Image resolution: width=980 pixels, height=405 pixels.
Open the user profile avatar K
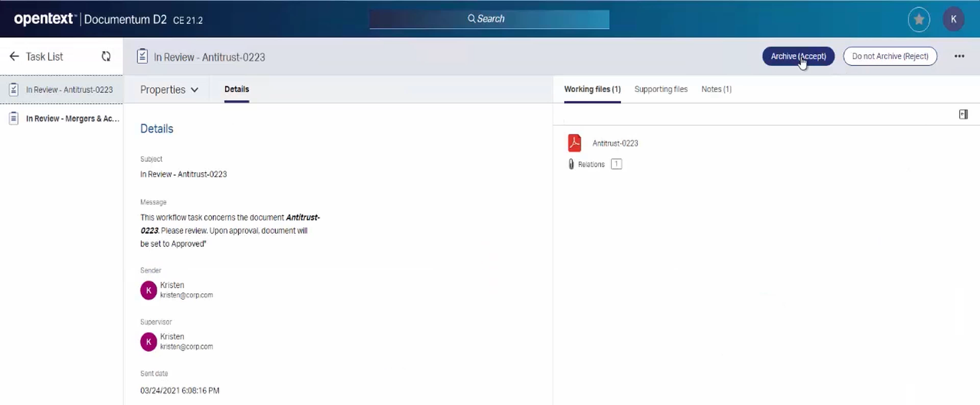[953, 20]
